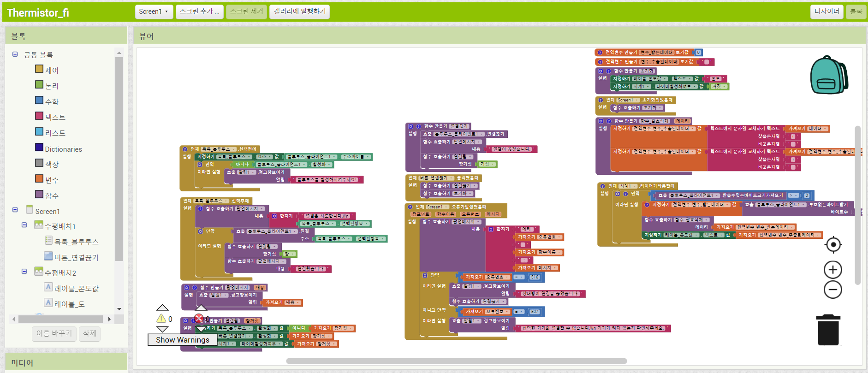This screenshot has width=868, height=373.
Task: Click the yellow warning triangle icon
Action: click(x=161, y=319)
